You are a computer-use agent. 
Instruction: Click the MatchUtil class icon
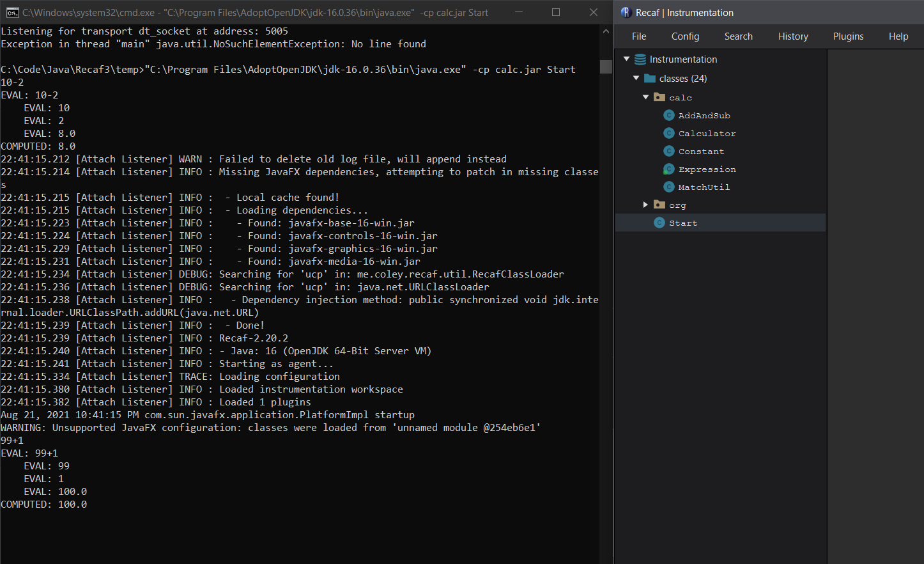(x=668, y=187)
